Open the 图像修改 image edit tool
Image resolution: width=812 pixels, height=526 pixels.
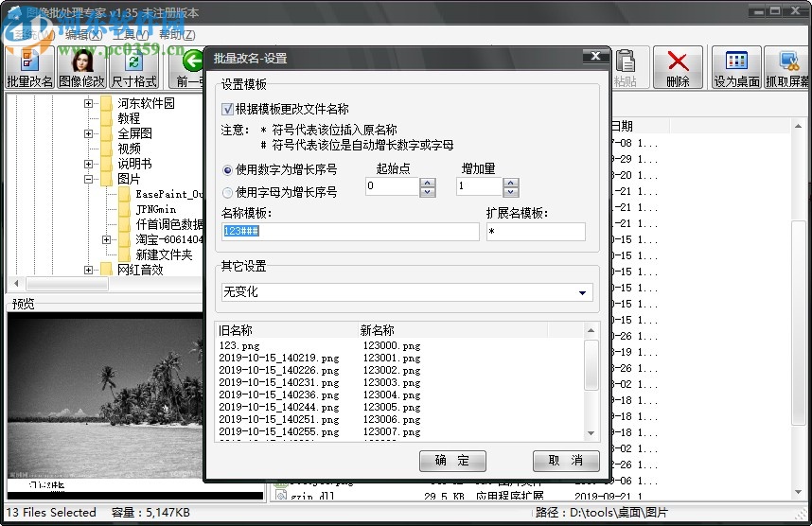pos(81,67)
